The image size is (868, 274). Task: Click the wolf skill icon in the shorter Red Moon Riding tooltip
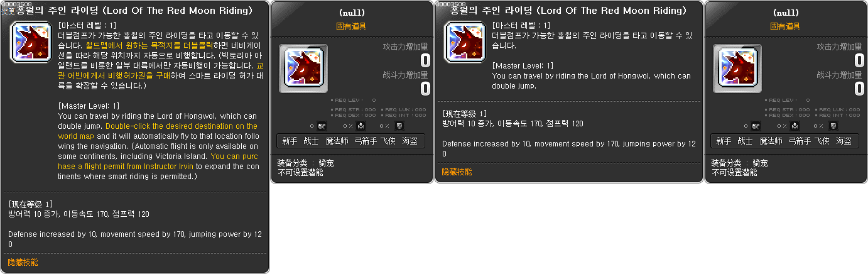click(x=465, y=42)
